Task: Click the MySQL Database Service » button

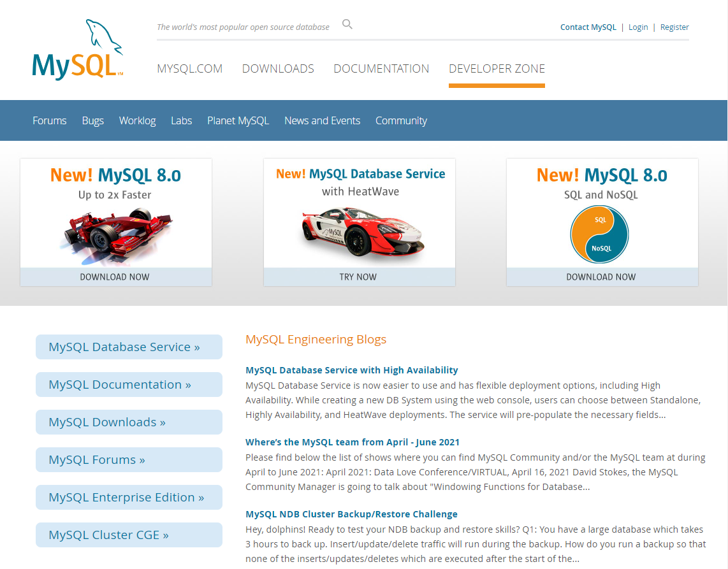Action: [x=129, y=347]
